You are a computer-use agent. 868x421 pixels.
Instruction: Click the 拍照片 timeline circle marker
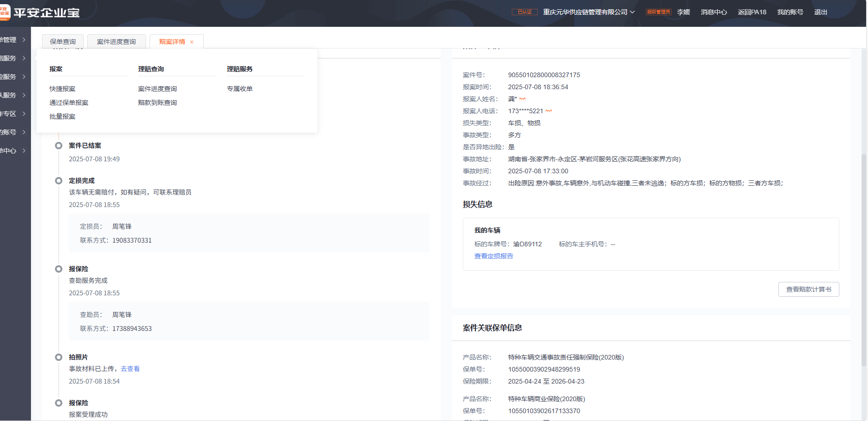click(59, 357)
